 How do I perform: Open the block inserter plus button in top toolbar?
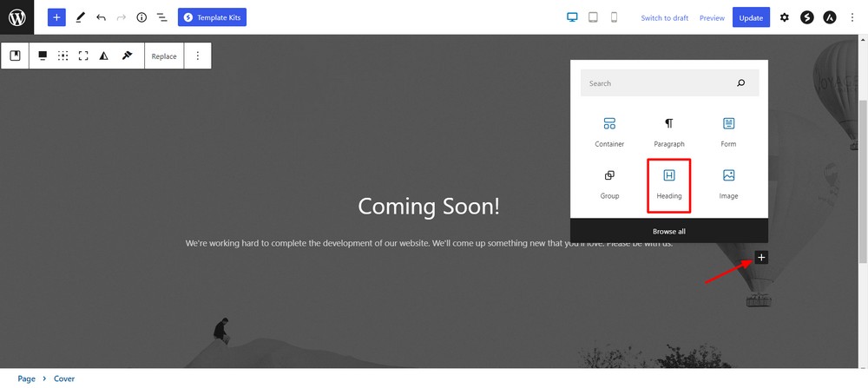56,17
